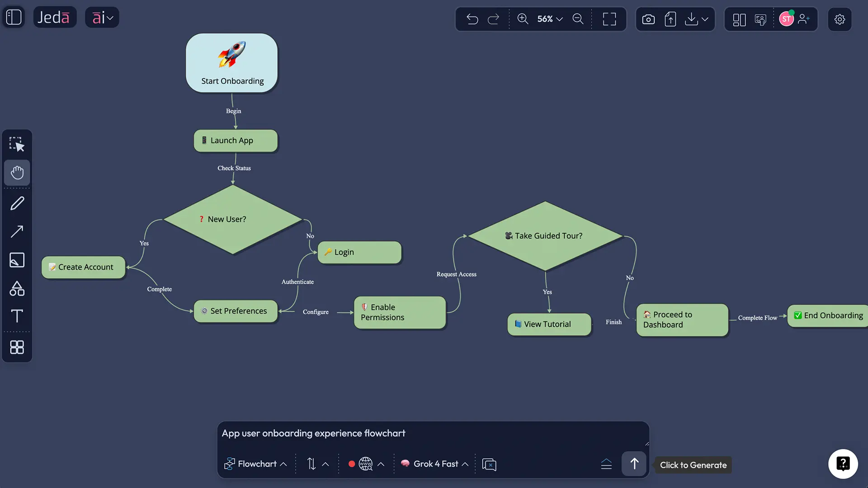Click the red status dot beside the globe

[x=351, y=464]
